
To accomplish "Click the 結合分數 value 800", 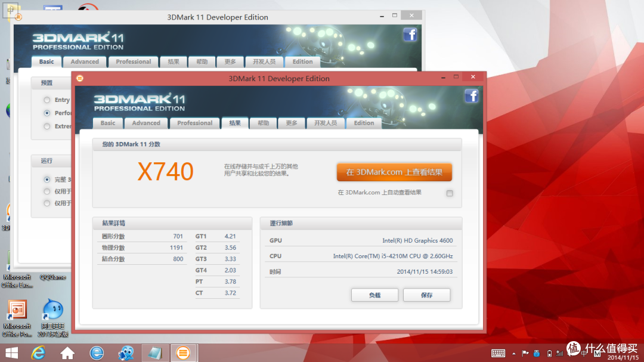I will point(178,259).
